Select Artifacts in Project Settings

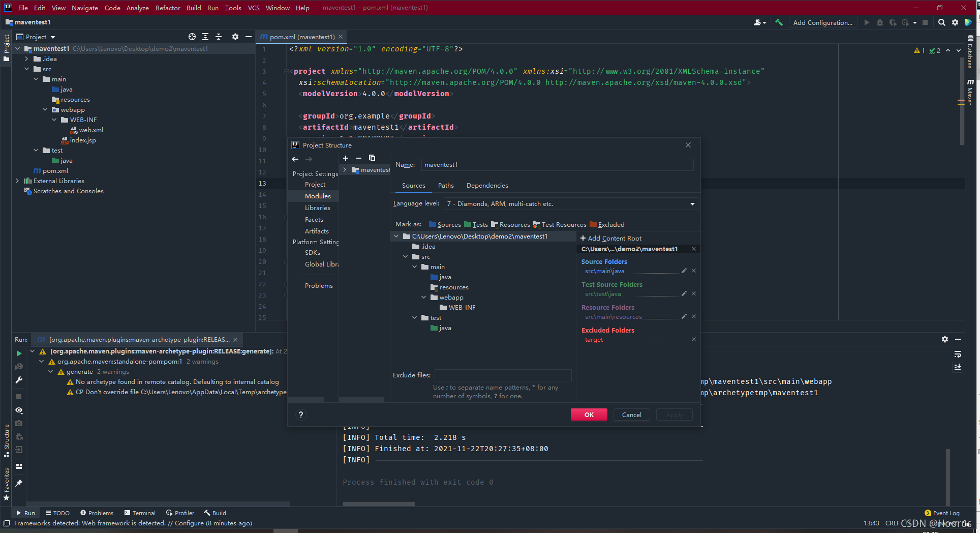pyautogui.click(x=316, y=231)
